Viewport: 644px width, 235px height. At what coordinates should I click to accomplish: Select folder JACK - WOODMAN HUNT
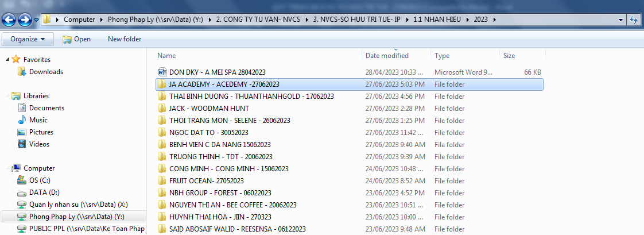209,109
